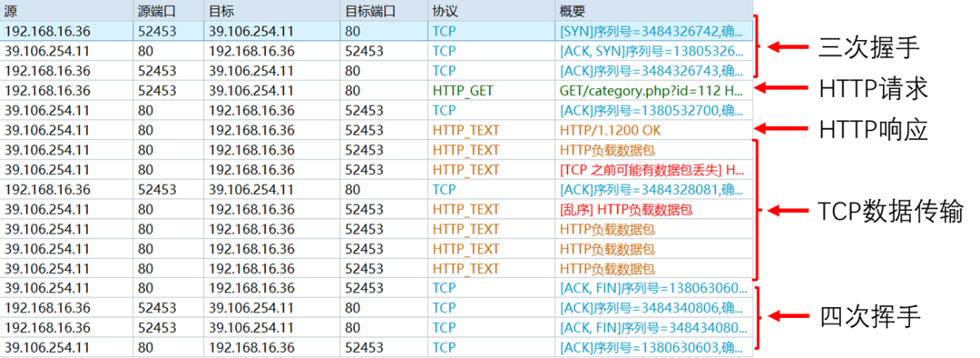Select the [ACK, FIN]序列号=348434080 summary cell

pyautogui.click(x=653, y=327)
